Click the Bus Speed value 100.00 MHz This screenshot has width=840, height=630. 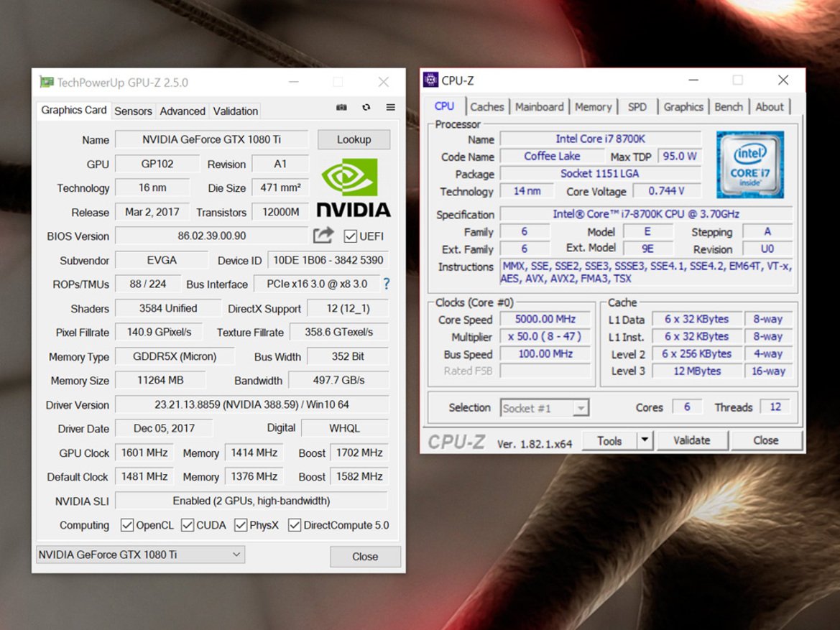(545, 353)
